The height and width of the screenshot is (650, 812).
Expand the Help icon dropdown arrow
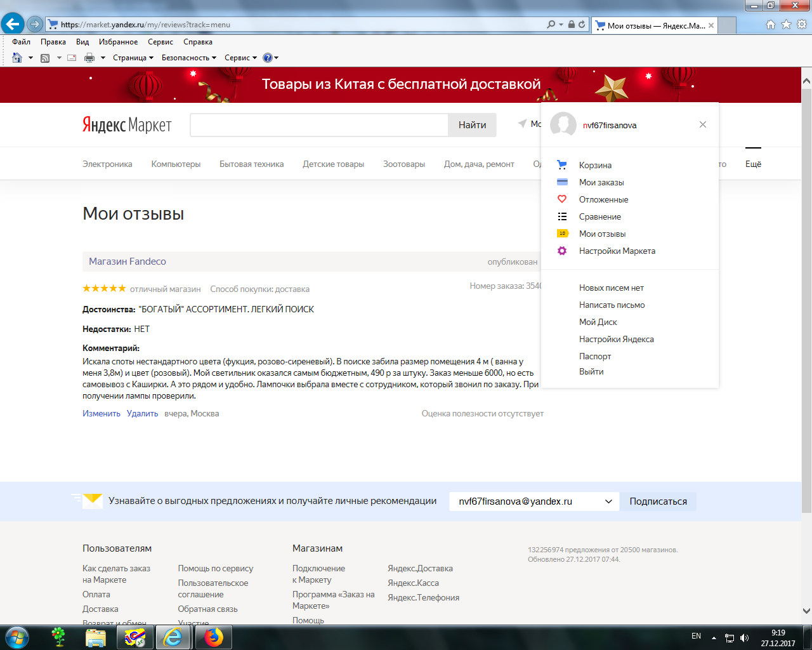277,58
